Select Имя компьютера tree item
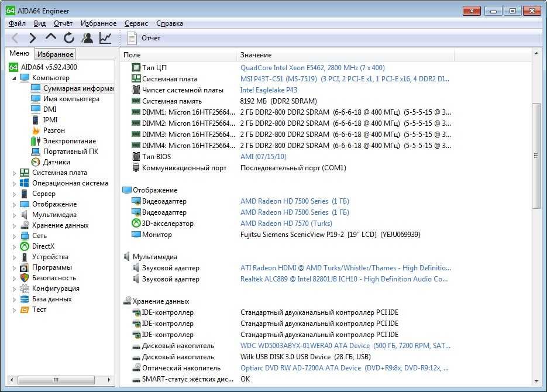Viewport: 547px width, 392px height. (x=66, y=99)
